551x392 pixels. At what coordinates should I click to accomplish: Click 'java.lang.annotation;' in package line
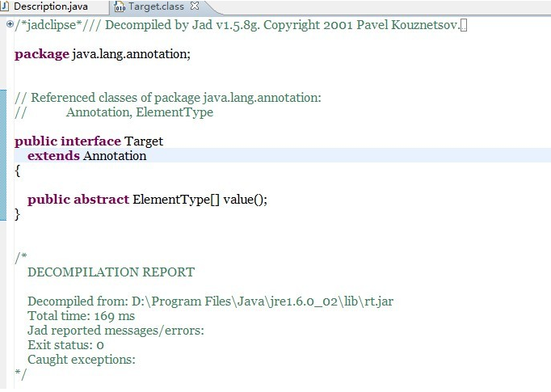point(131,54)
